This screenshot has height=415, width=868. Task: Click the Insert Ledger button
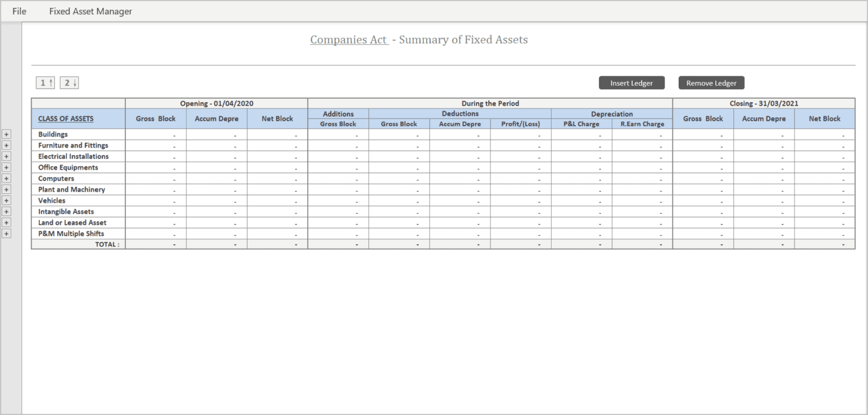point(631,82)
